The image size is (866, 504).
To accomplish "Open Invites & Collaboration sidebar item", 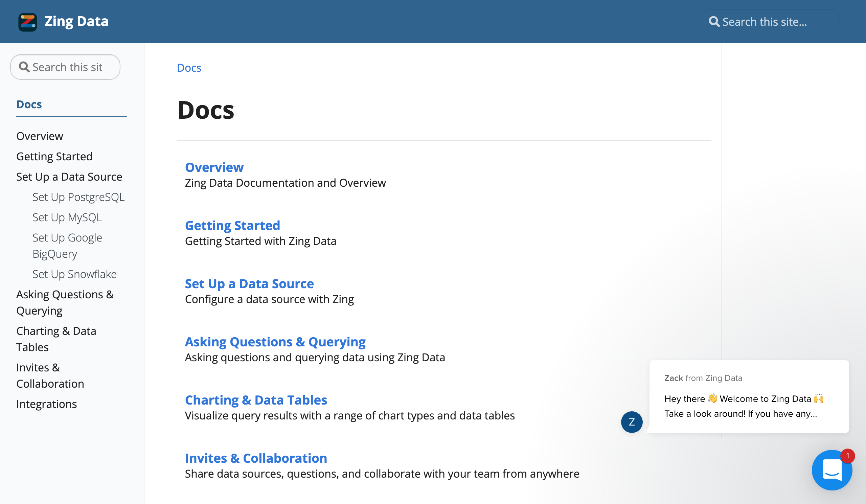I will pos(50,375).
